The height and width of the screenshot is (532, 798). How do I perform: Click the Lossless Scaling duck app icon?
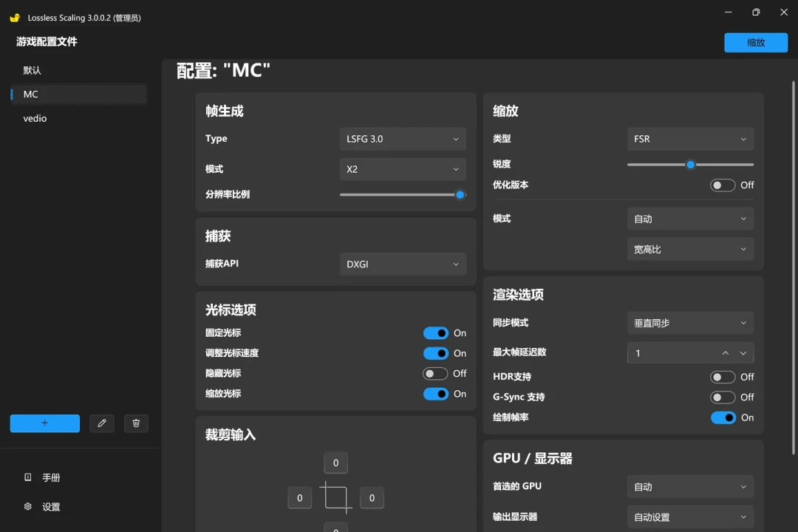15,18
